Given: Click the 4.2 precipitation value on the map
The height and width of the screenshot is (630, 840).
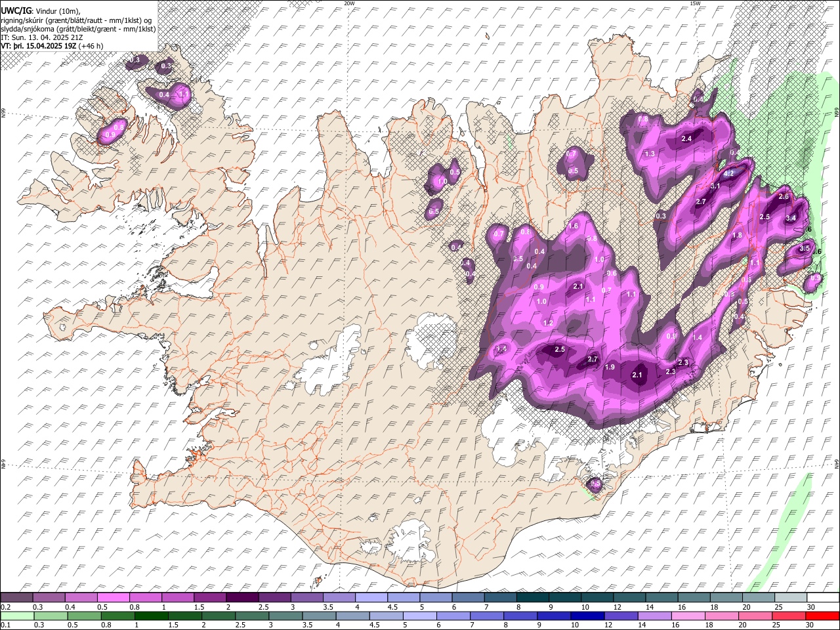Looking at the screenshot, I should tap(728, 173).
